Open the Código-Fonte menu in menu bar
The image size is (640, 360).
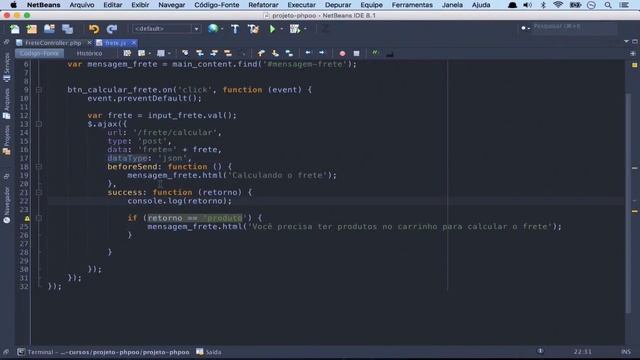[217, 5]
